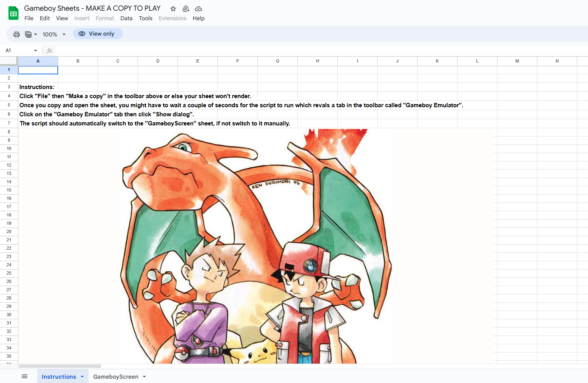Open the Edit menu
588x383 pixels.
click(x=45, y=18)
